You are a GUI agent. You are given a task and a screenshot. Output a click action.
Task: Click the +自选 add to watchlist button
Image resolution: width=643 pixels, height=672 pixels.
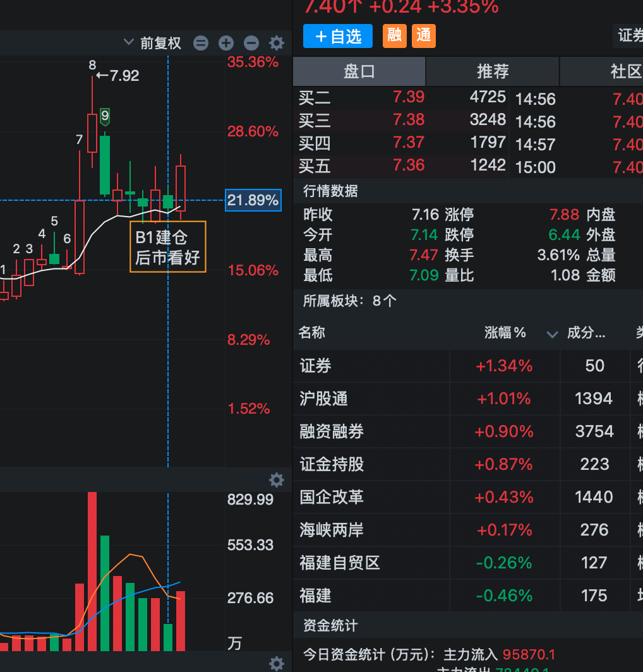(x=337, y=36)
